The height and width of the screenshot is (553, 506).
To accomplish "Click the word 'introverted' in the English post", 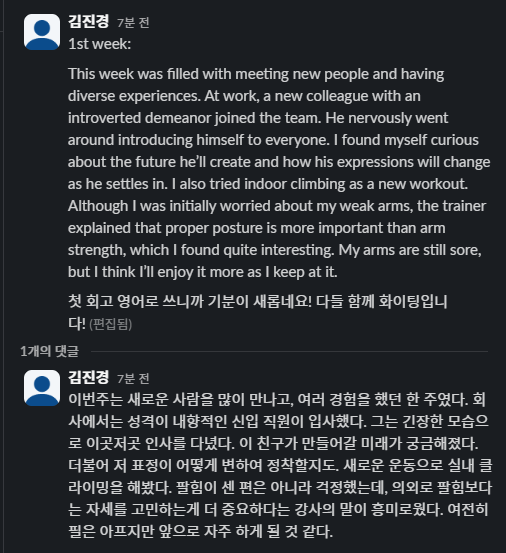I will (104, 118).
